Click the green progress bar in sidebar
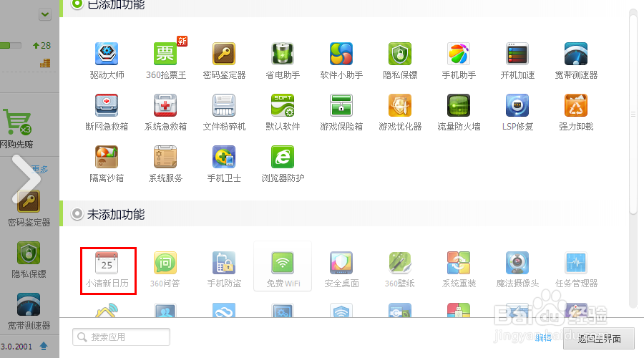Viewport: 644px width, 358px height. [x=11, y=45]
